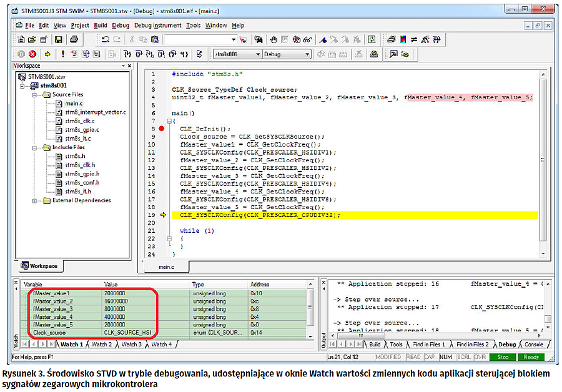Screen dimensions: 562x392
Task: Select the fMaster_value_3 watch row
Action: click(52, 309)
